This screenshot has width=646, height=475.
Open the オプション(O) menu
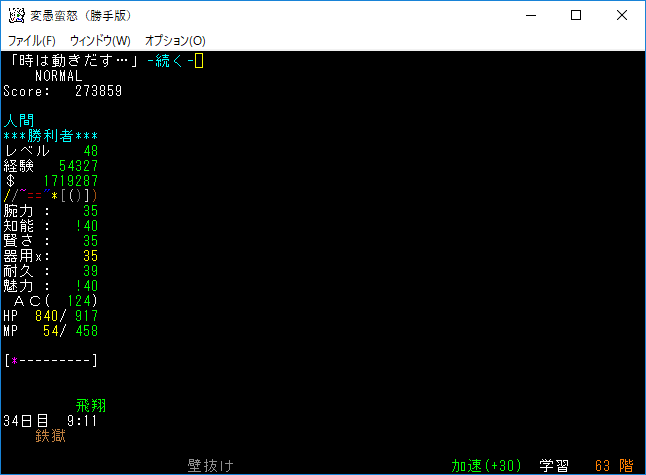[x=175, y=41]
